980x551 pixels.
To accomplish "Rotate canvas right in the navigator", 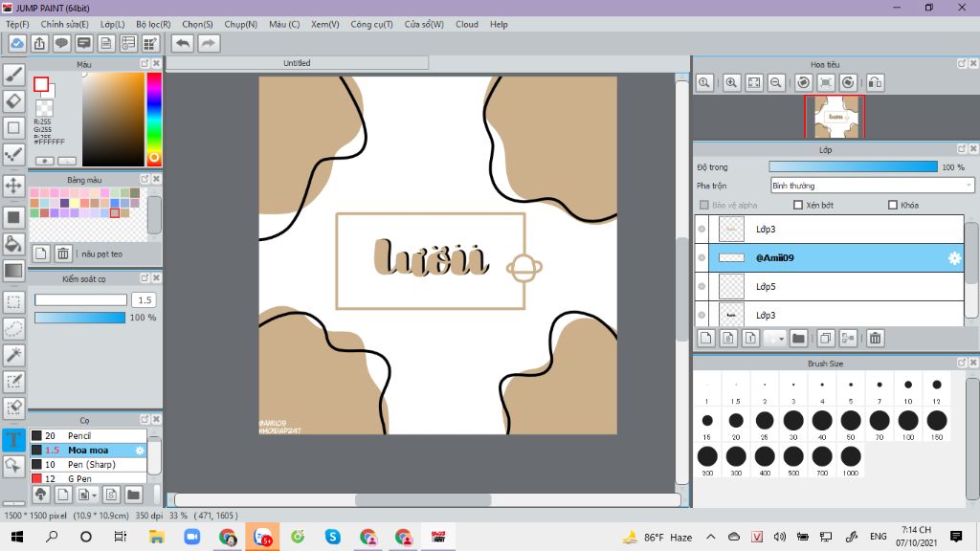I will pyautogui.click(x=848, y=82).
